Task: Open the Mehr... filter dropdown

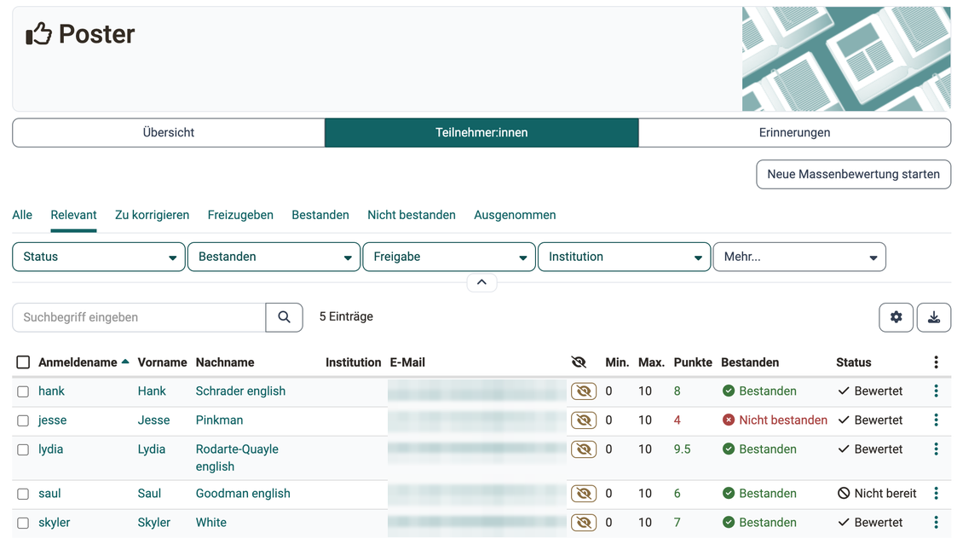Action: (799, 258)
